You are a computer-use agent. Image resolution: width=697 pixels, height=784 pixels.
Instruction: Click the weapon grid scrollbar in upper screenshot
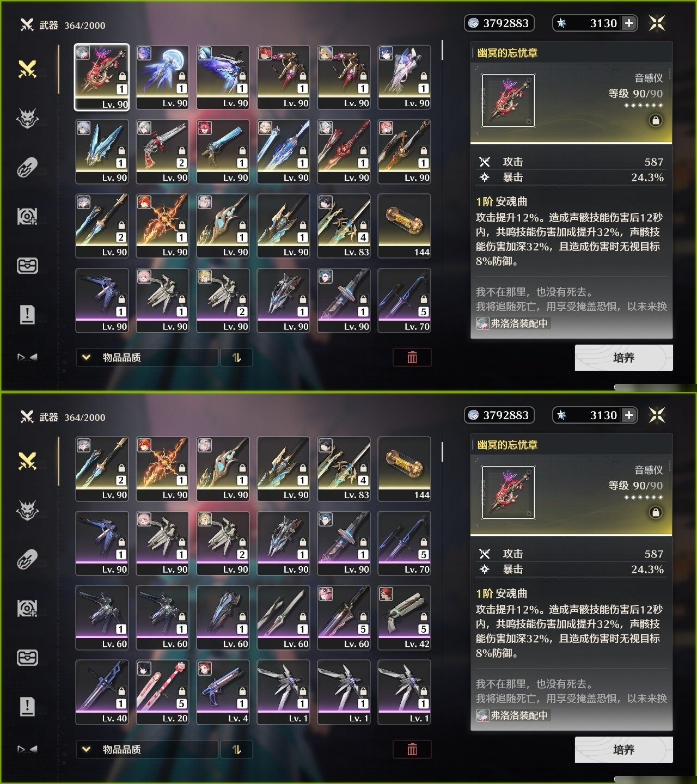(x=442, y=50)
